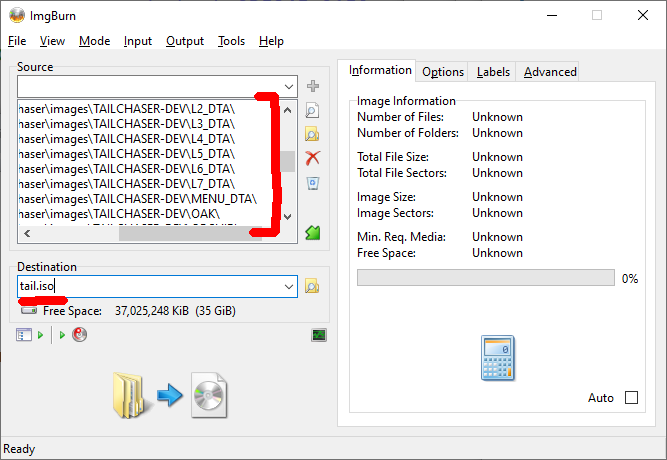Click browse for a source folder icon
This screenshot has width=667, height=460.
(312, 134)
